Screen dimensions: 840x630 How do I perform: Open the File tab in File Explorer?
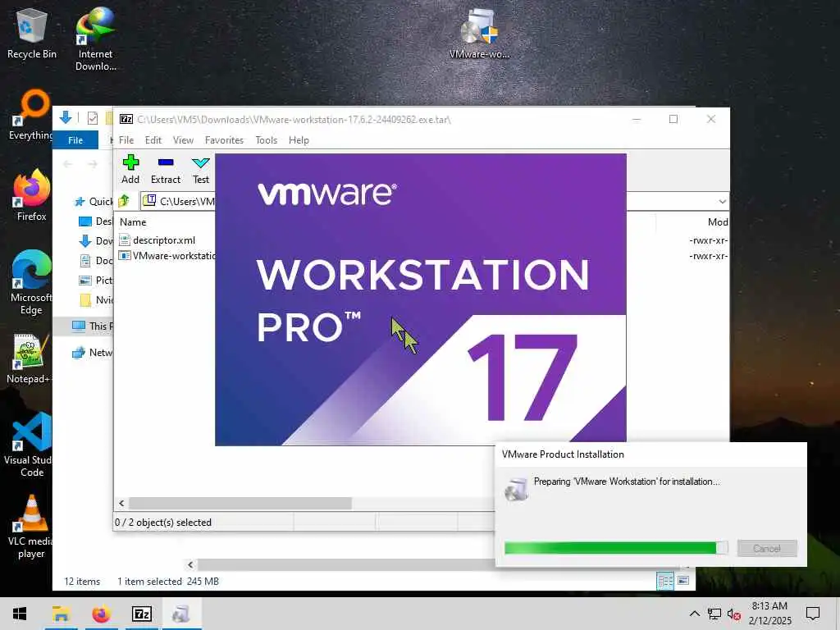tap(75, 139)
